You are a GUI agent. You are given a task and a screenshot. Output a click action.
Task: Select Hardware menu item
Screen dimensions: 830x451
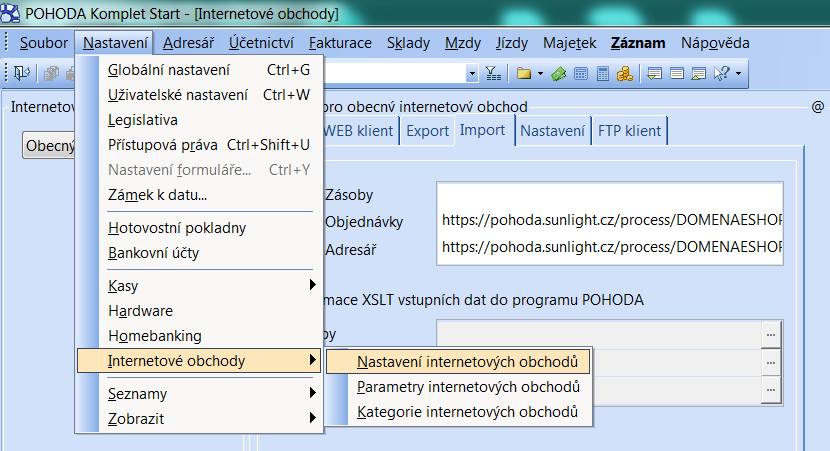point(199,311)
